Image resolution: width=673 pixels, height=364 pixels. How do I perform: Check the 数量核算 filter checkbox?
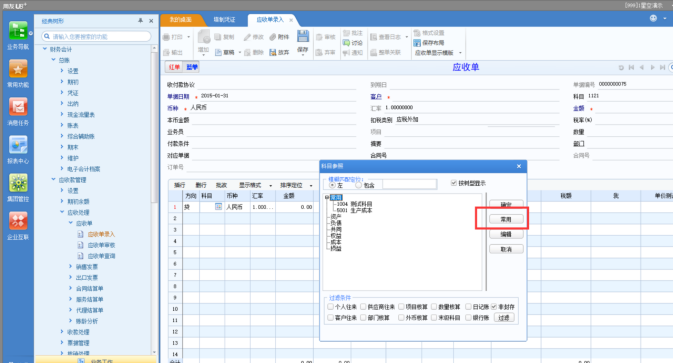click(434, 306)
